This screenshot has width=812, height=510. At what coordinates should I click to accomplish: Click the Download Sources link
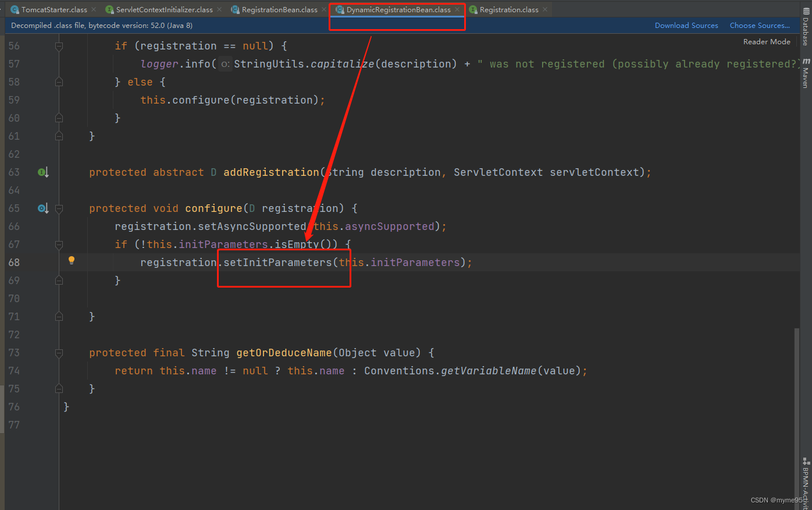[686, 25]
